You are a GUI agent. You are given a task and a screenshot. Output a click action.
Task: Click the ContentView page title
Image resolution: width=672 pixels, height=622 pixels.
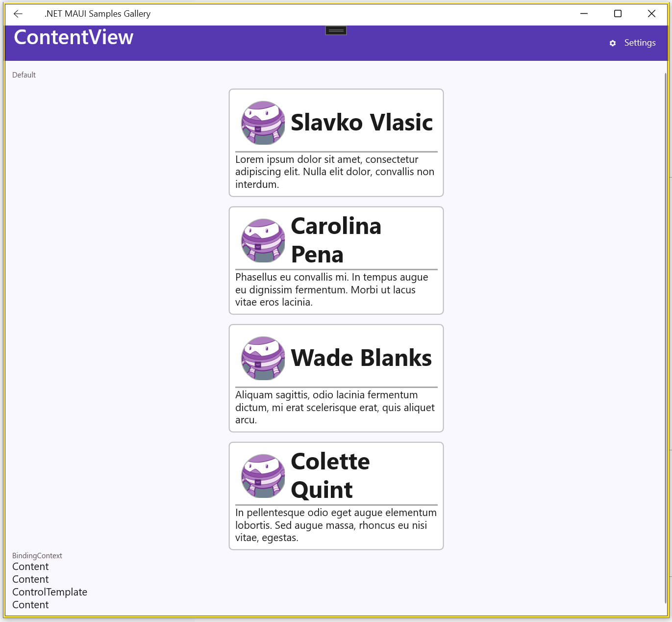pyautogui.click(x=74, y=37)
